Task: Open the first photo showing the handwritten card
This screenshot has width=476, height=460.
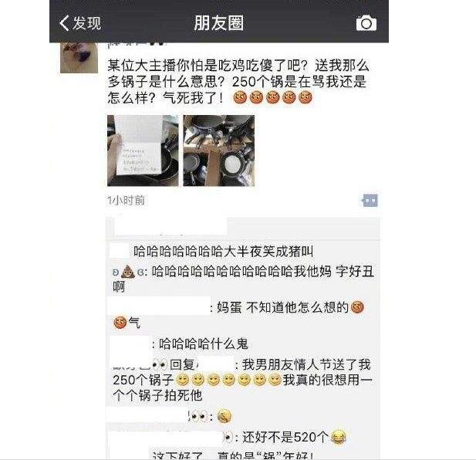Action: 143,151
